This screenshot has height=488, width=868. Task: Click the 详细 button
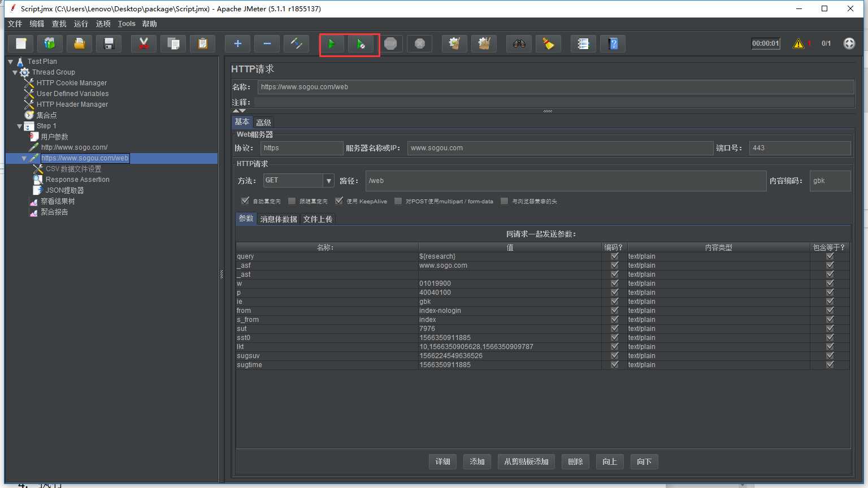(443, 462)
